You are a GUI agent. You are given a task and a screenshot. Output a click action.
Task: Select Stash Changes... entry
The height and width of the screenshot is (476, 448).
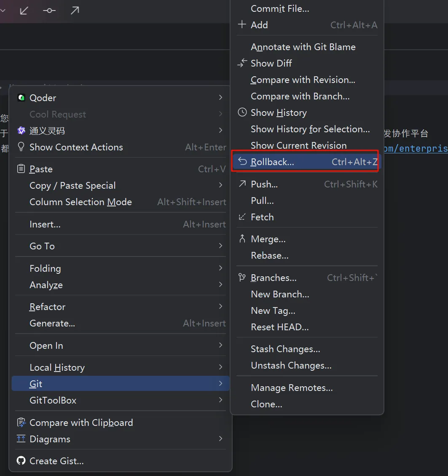click(307, 349)
